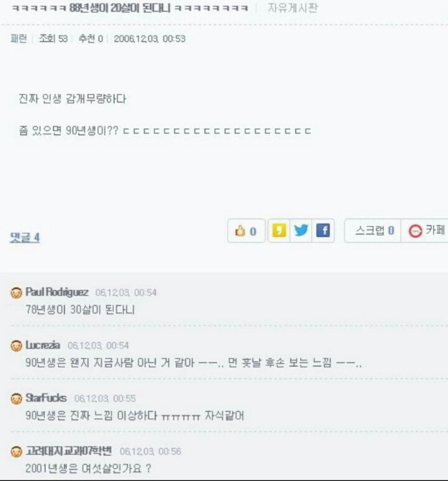This screenshot has height=481, width=448.
Task: Click 고려대지교과07학번's smiley avatar icon
Action: coord(16,452)
